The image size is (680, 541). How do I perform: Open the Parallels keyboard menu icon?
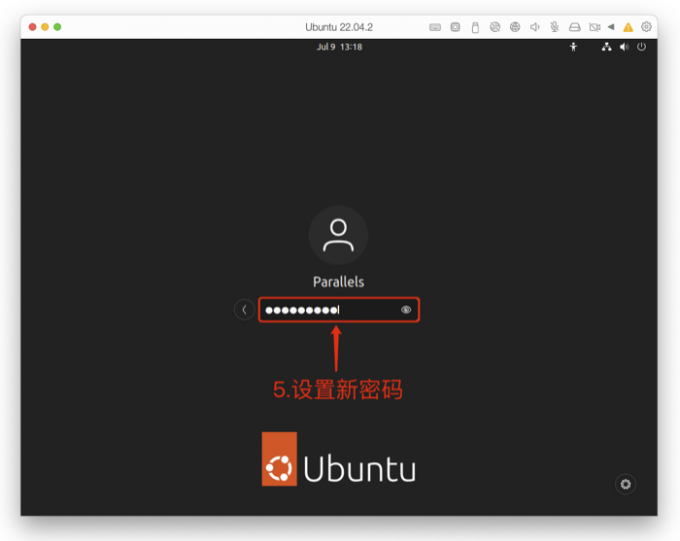pyautogui.click(x=435, y=27)
